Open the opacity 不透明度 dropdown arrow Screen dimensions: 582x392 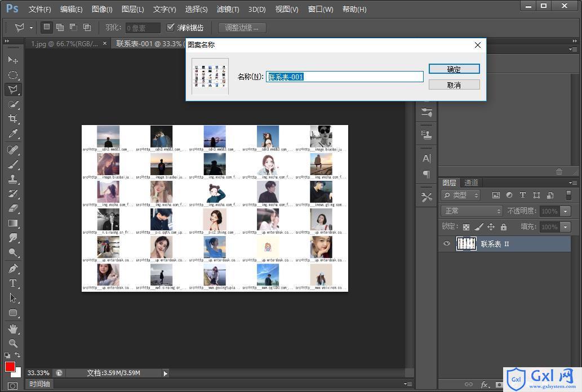[565, 211]
